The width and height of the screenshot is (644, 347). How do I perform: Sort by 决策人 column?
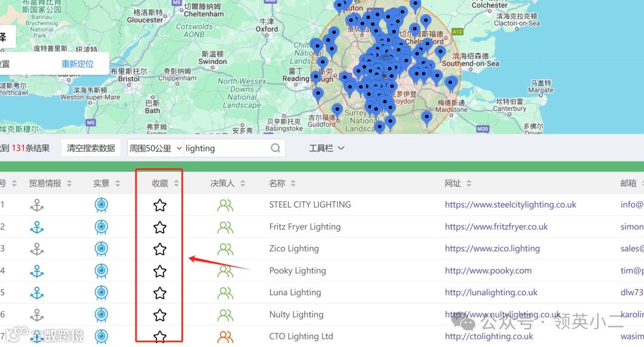(x=243, y=183)
